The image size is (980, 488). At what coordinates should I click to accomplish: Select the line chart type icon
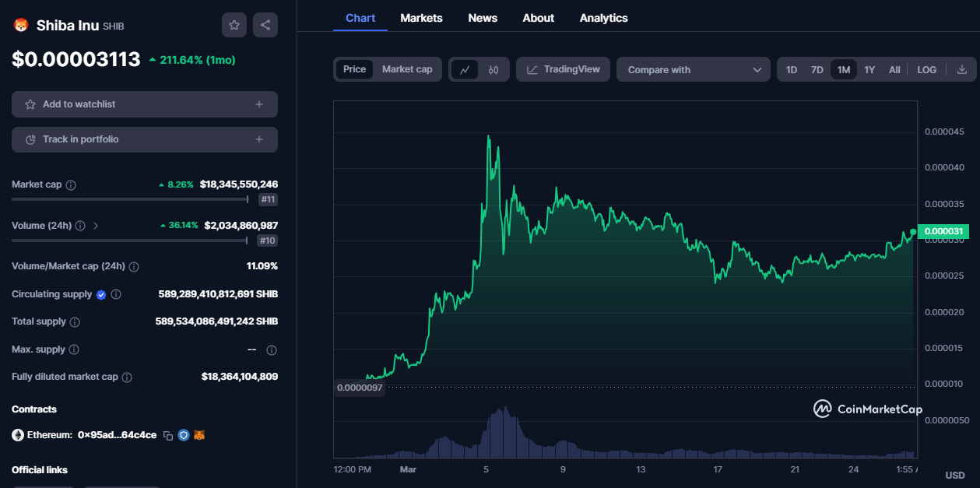465,69
